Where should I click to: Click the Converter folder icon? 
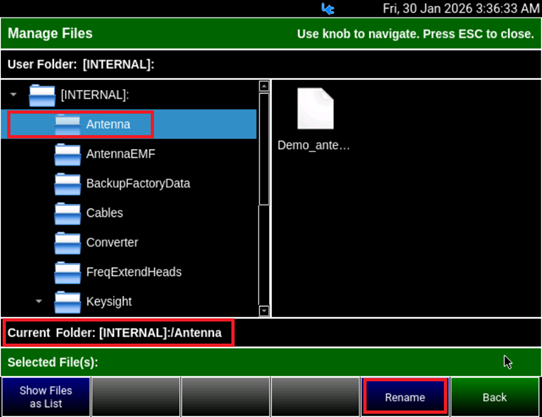tap(67, 243)
